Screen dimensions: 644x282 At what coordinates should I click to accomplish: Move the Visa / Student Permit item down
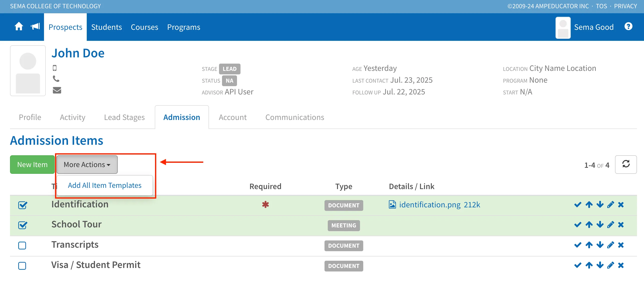point(600,265)
